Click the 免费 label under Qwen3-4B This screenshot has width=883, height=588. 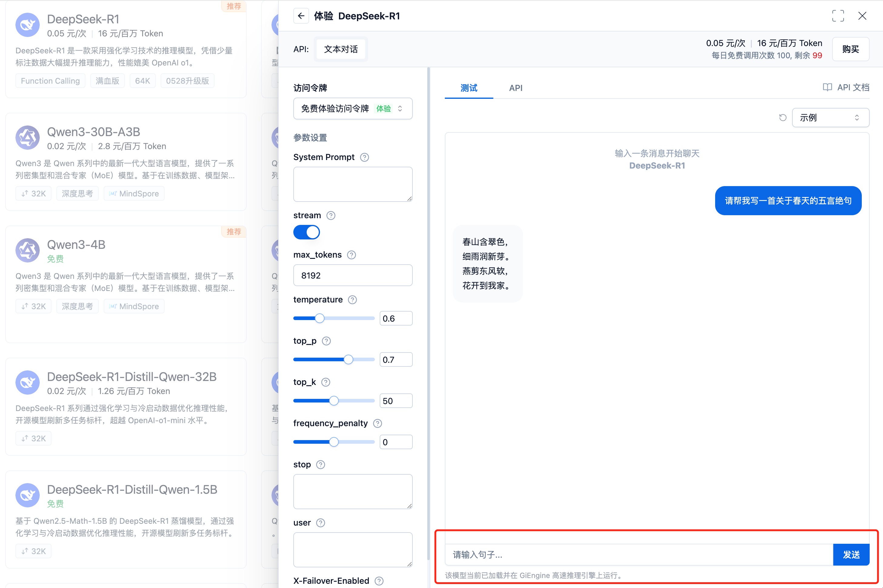tap(55, 259)
